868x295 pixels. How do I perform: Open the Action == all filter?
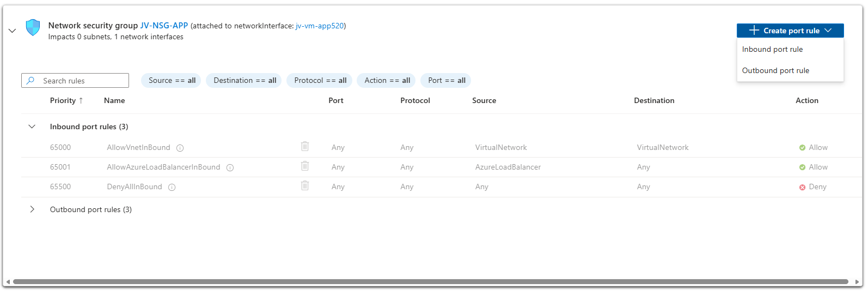(387, 80)
